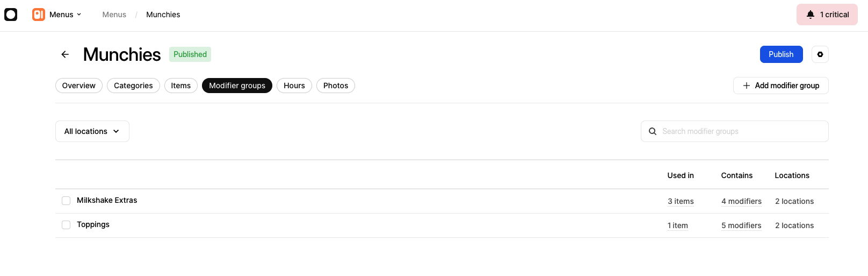Open the 3 items link for Milkshake Extras

(x=681, y=201)
